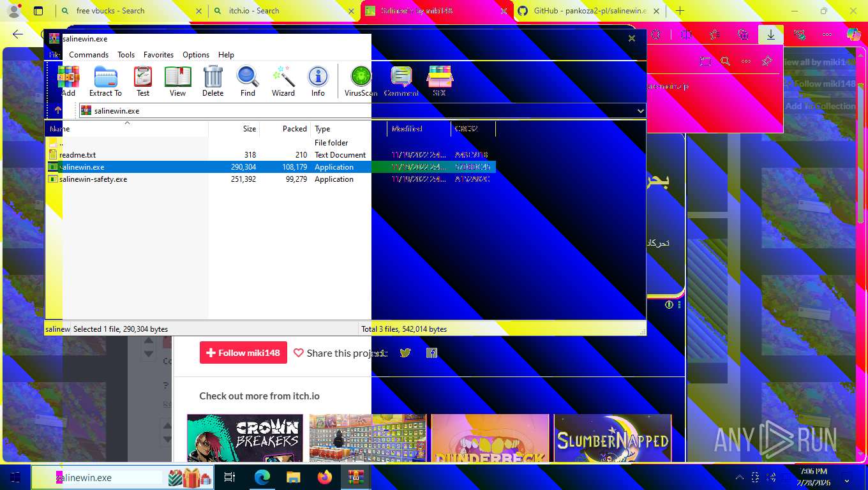Click status text 'Total 3 files, 542,014 bytes'
The image size is (868, 490).
pos(404,329)
